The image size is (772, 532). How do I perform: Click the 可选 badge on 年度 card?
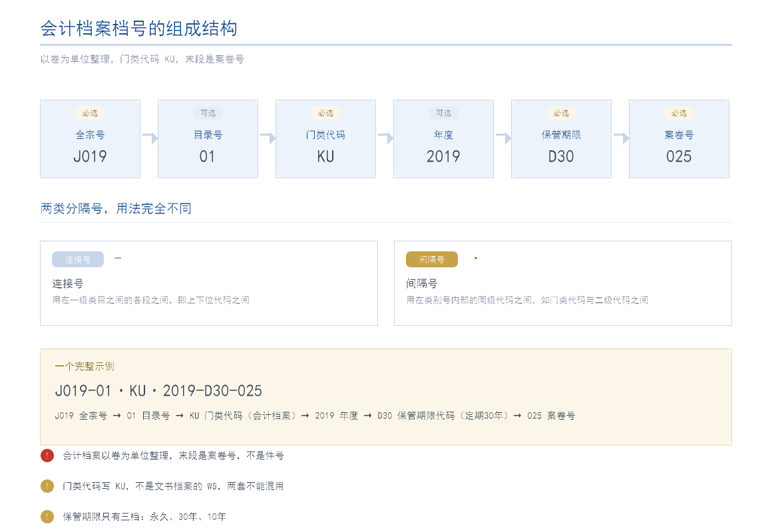(443, 113)
